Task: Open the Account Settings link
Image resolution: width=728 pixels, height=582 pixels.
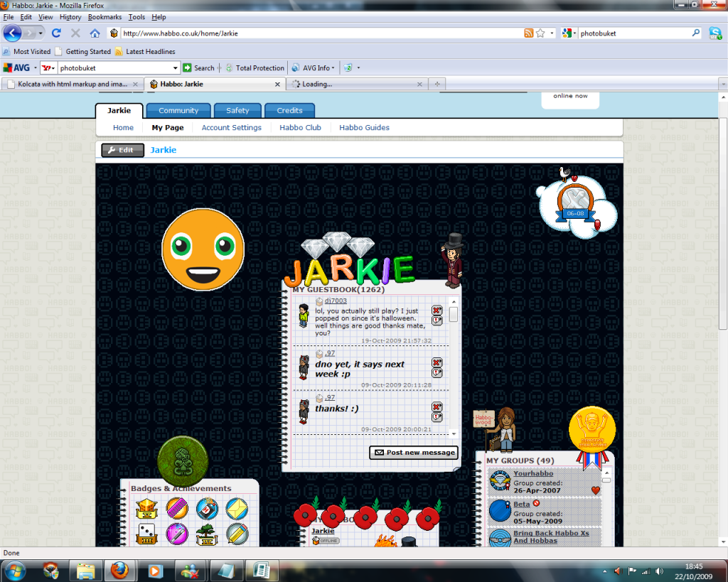Action: (231, 128)
